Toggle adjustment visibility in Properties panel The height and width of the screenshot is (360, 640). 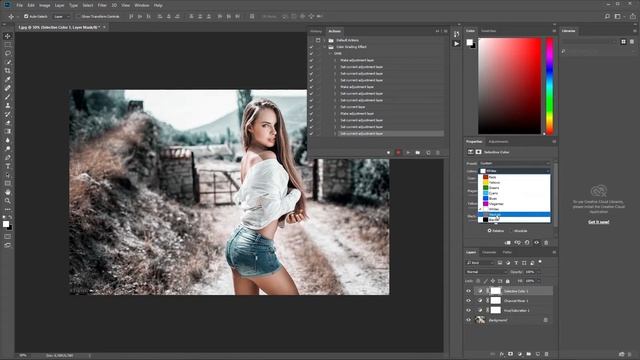(x=536, y=242)
